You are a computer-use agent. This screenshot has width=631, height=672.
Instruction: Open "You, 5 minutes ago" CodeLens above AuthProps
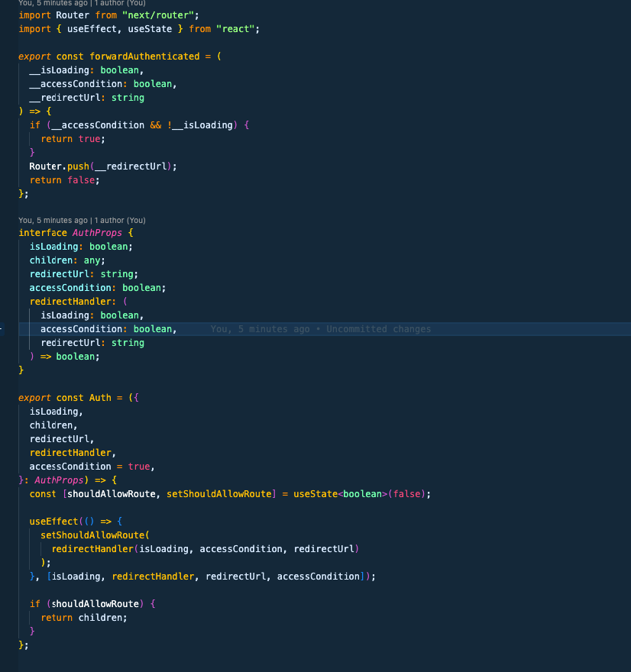pos(53,220)
